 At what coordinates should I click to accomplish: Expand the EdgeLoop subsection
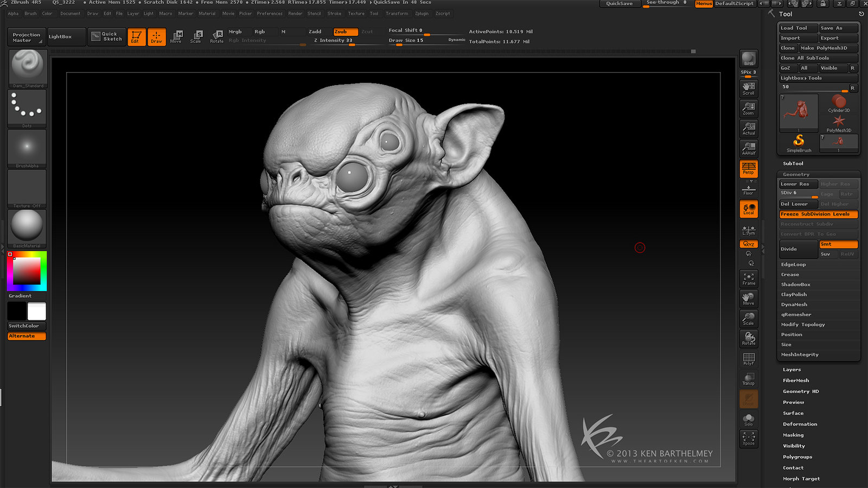pos(793,264)
